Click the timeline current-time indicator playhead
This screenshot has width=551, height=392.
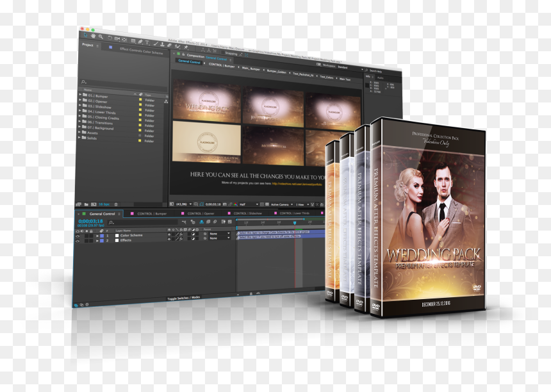click(295, 223)
